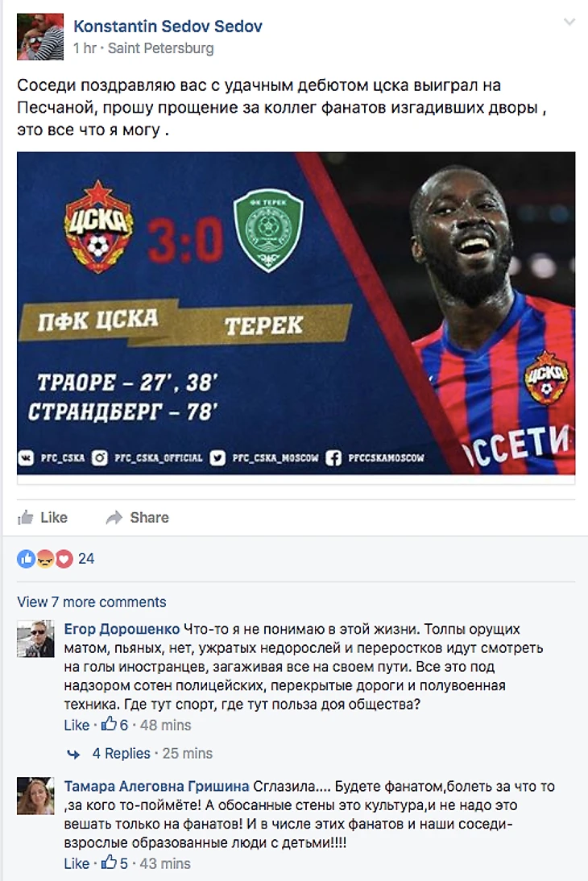The height and width of the screenshot is (881, 588).
Task: Open Тамара Алеговна Гришина's profile name
Action: pos(156,786)
